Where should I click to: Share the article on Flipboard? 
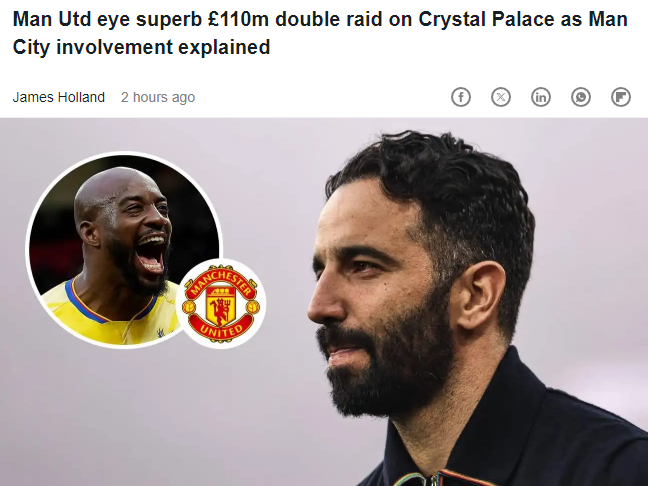tap(621, 97)
